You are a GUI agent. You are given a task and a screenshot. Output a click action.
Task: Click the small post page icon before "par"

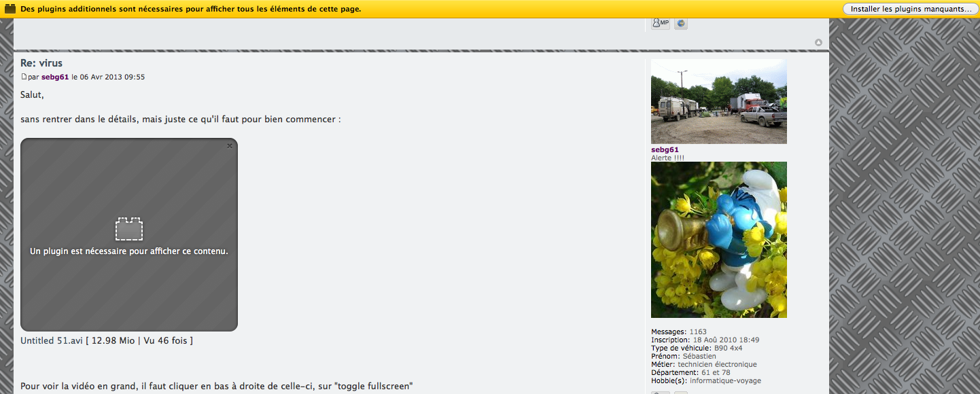coord(24,77)
